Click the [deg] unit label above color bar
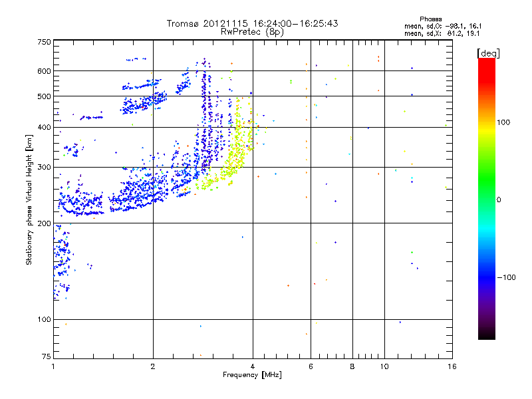This screenshot has width=532, height=399. coord(488,53)
